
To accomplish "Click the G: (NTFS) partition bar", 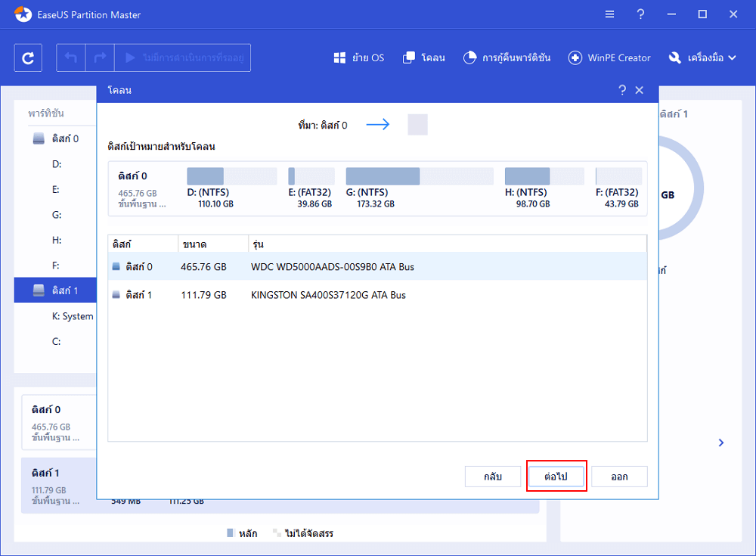I will coord(420,176).
